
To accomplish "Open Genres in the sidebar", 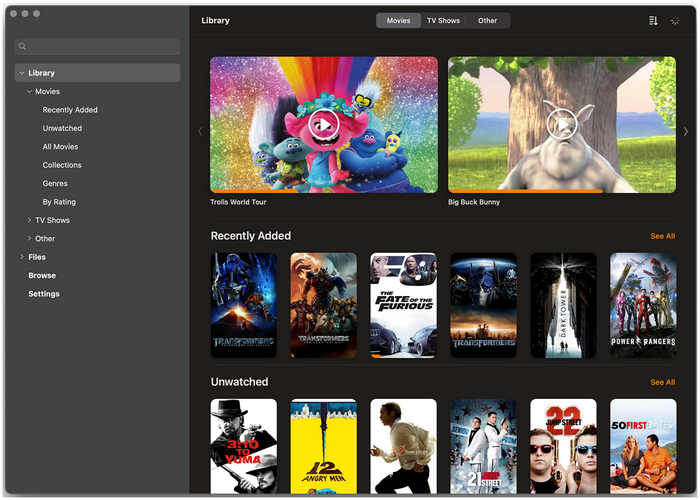I will (55, 183).
